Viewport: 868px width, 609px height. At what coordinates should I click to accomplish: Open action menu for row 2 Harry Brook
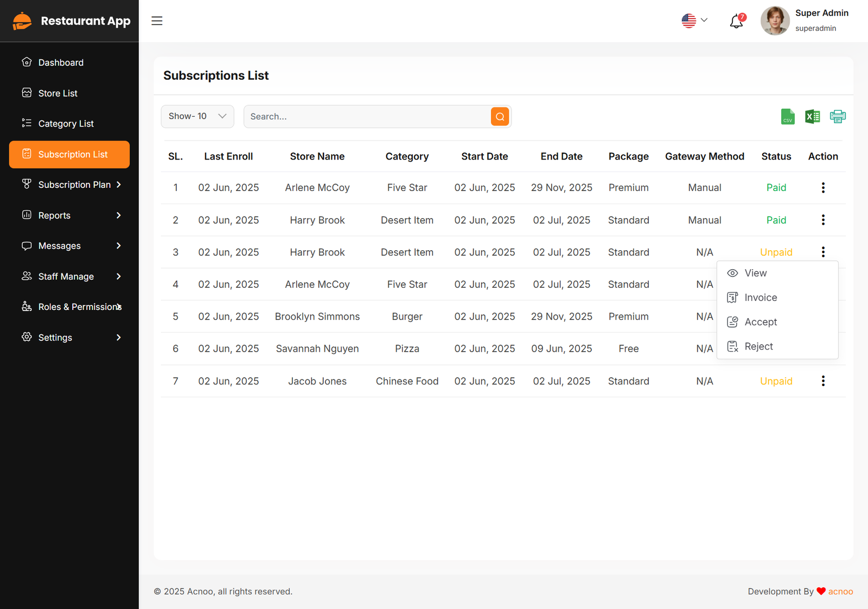[x=822, y=220]
